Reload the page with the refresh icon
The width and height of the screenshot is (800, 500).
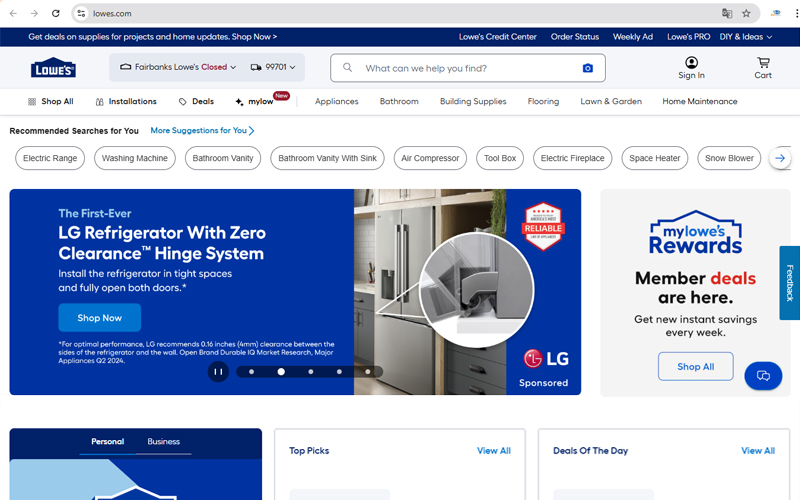[56, 13]
